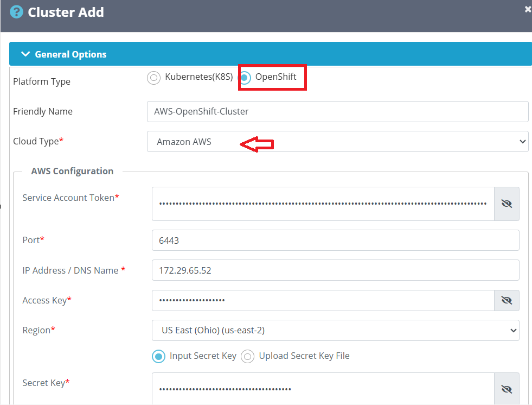Edit the Port field value 6443

tap(336, 240)
